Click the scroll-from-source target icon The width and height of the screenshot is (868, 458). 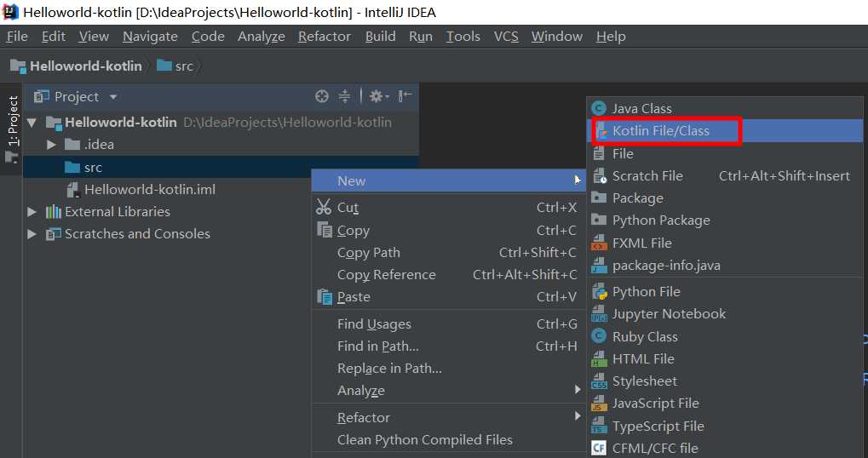pyautogui.click(x=322, y=96)
